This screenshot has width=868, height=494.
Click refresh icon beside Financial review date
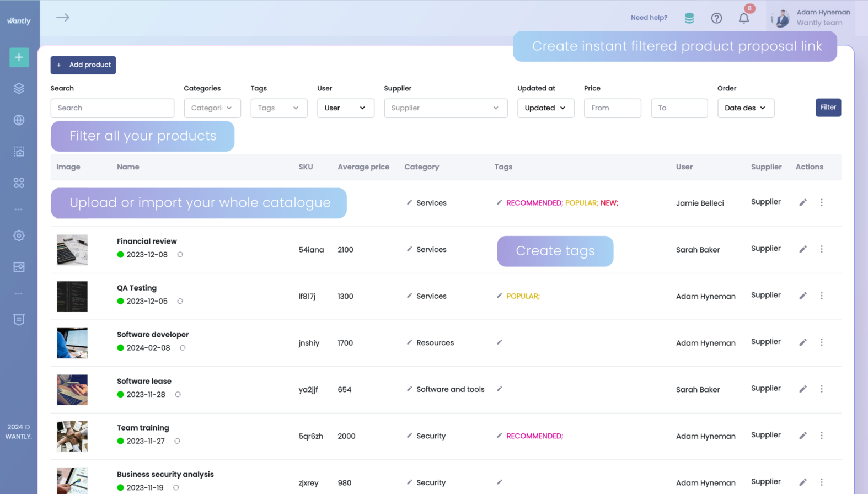180,255
